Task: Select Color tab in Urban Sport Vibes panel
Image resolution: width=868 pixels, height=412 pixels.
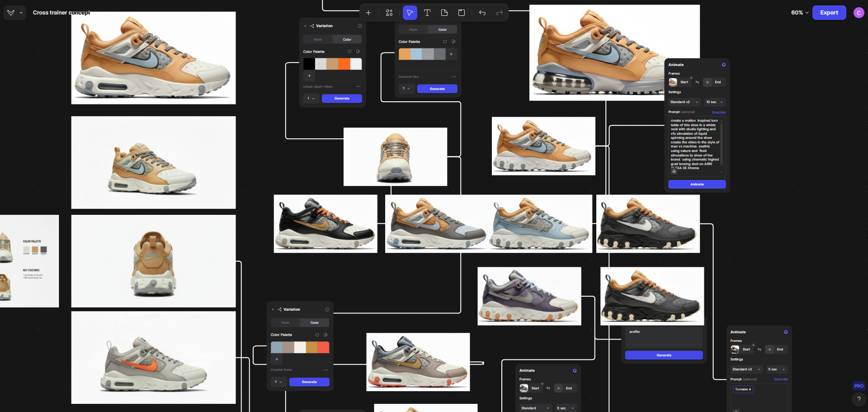Action: point(347,39)
